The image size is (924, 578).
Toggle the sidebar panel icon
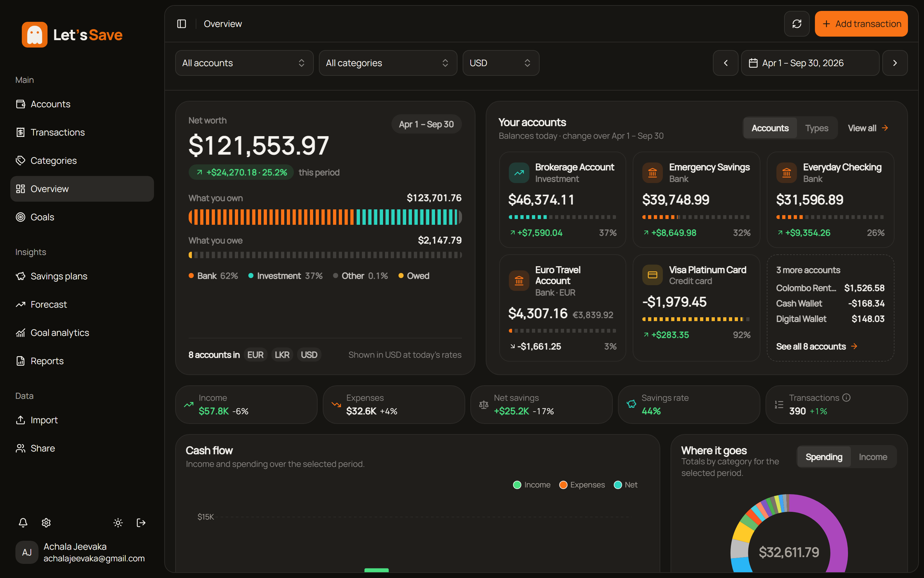[x=182, y=24]
